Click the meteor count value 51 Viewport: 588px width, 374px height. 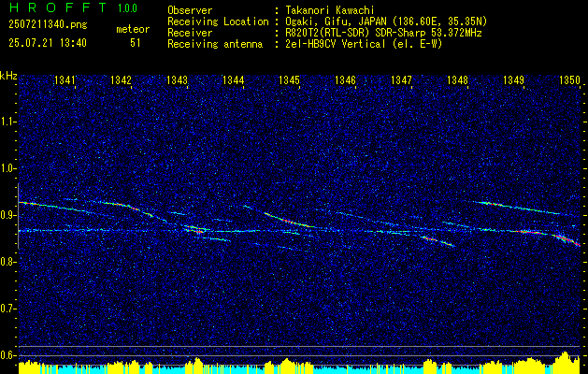pyautogui.click(x=136, y=43)
